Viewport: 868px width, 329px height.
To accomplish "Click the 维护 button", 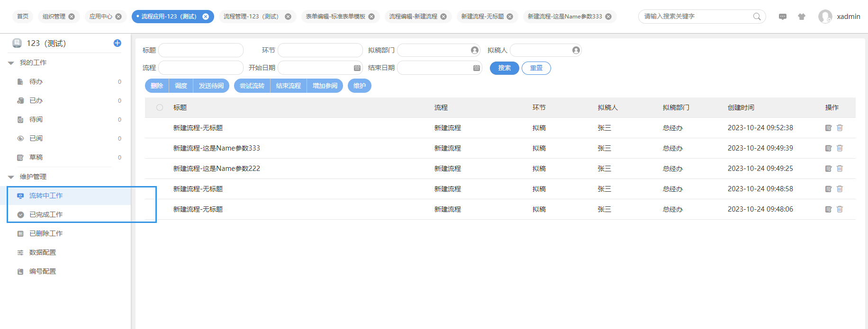I will [360, 86].
